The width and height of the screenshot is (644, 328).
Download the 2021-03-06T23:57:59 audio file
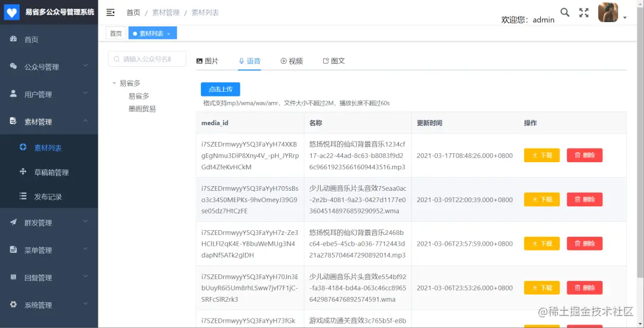(541, 243)
